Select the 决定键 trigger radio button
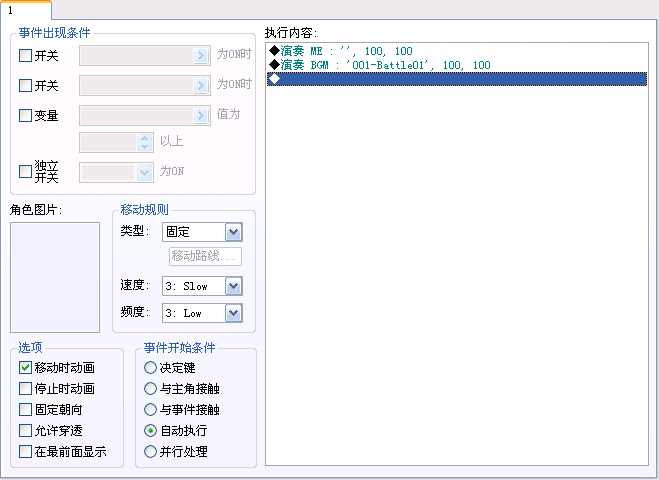This screenshot has height=480, width=659. [x=150, y=367]
